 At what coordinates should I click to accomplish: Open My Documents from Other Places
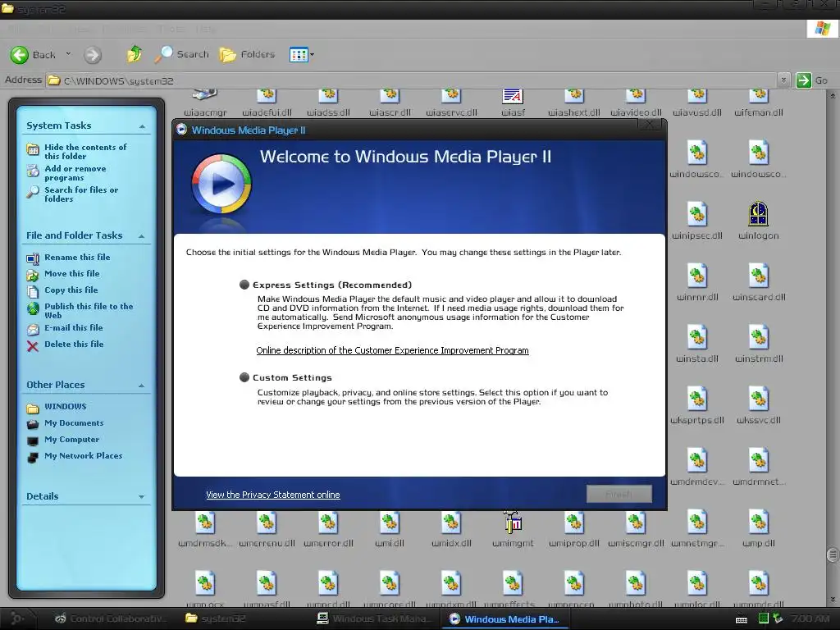coord(74,423)
